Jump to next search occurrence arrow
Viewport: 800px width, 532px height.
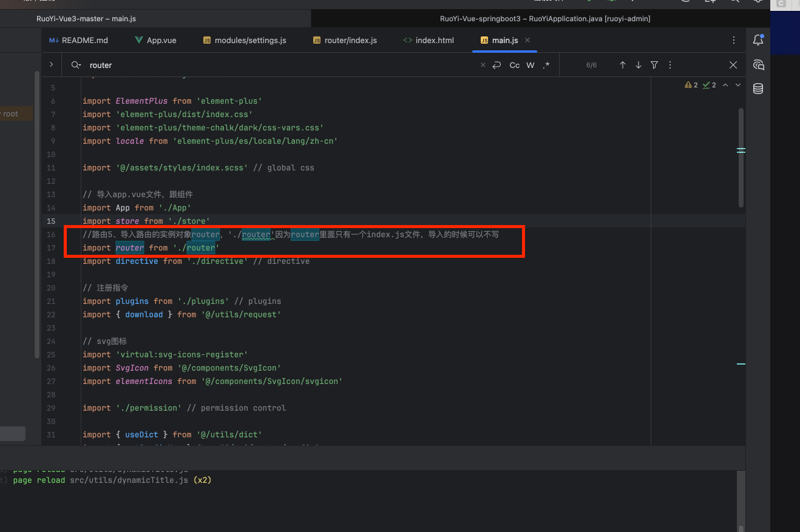[638, 65]
